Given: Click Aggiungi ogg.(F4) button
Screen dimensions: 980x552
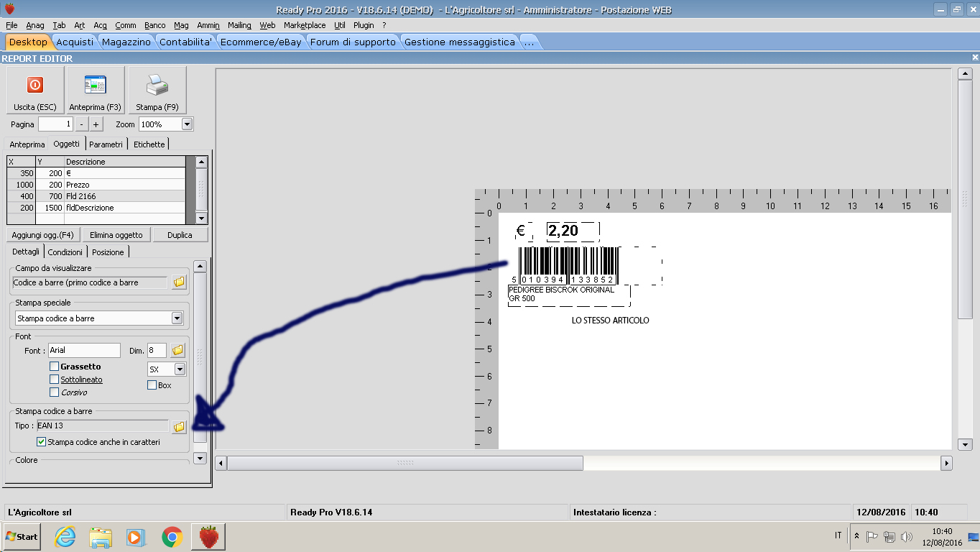Looking at the screenshot, I should coord(43,235).
